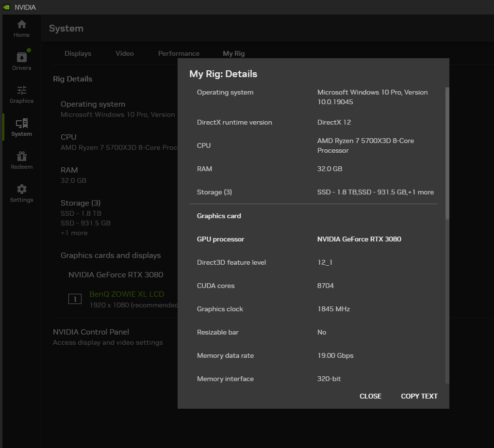Open the Home section in sidebar
This screenshot has height=448, width=494.
21,29
